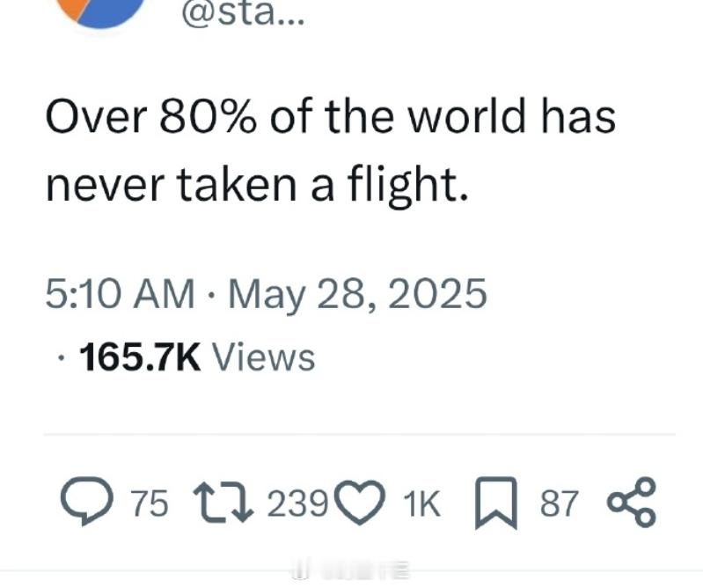
Task: Open replies via the speech bubble icon
Action: (x=87, y=501)
